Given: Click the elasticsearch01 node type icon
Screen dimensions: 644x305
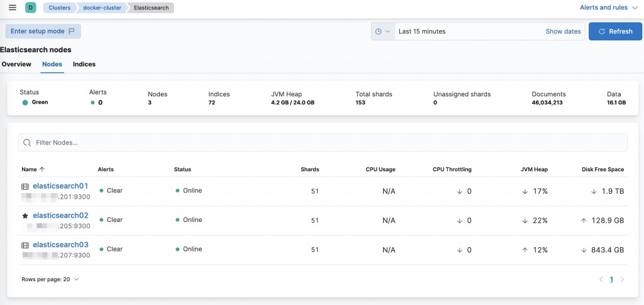Looking at the screenshot, I should pyautogui.click(x=25, y=186).
